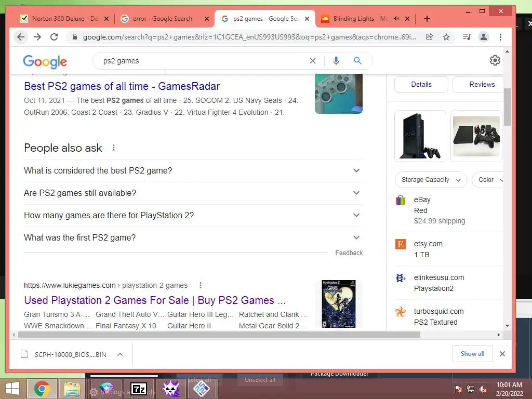Click the volume muted tray icon

(x=483, y=389)
